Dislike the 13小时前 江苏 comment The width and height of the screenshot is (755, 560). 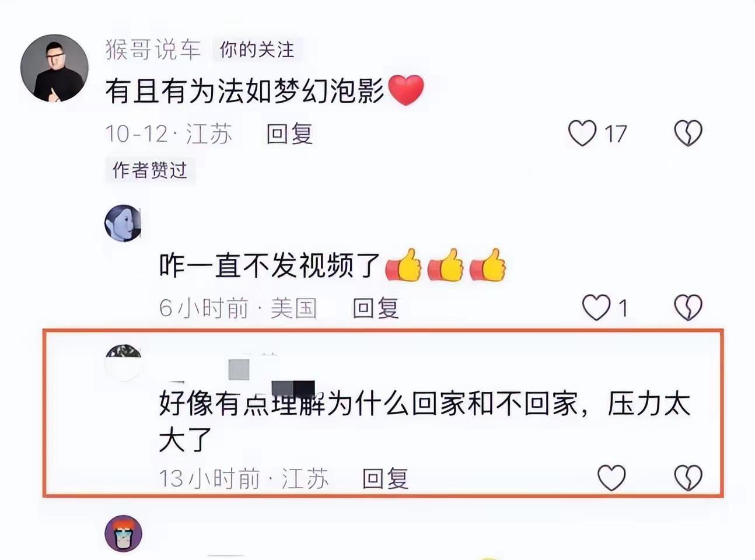(688, 478)
